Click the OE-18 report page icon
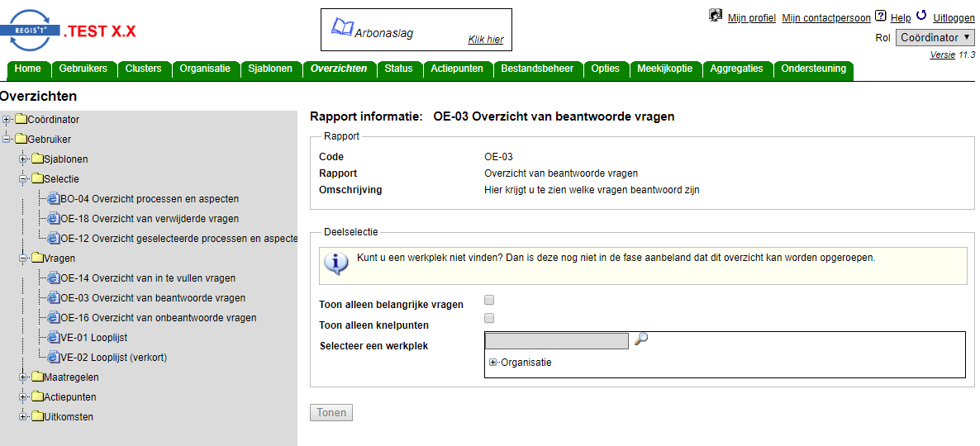 click(54, 219)
